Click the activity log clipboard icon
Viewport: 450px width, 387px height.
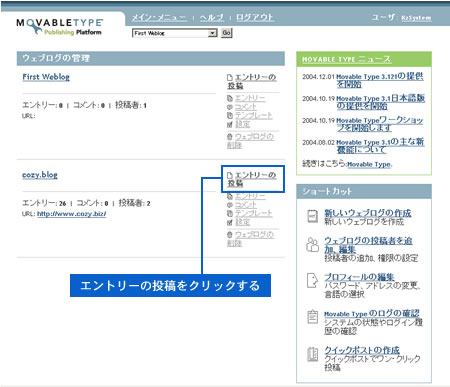click(312, 317)
